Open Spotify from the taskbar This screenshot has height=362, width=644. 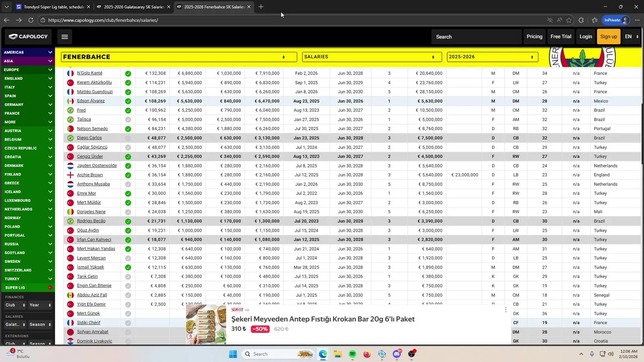(x=352, y=354)
